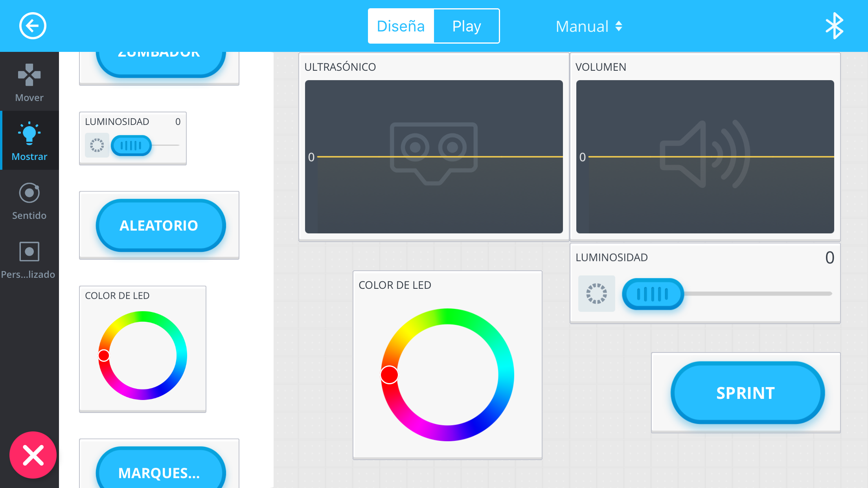
Task: Switch to Diseña mode
Action: point(401,26)
